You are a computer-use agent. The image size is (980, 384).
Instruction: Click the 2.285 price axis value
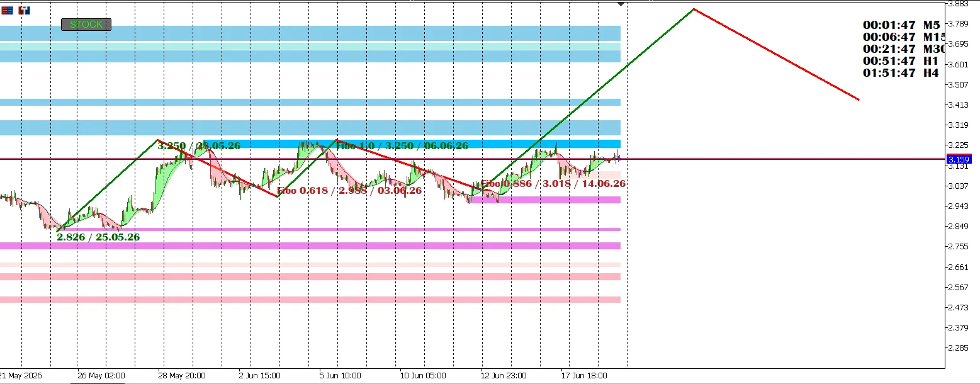click(959, 347)
